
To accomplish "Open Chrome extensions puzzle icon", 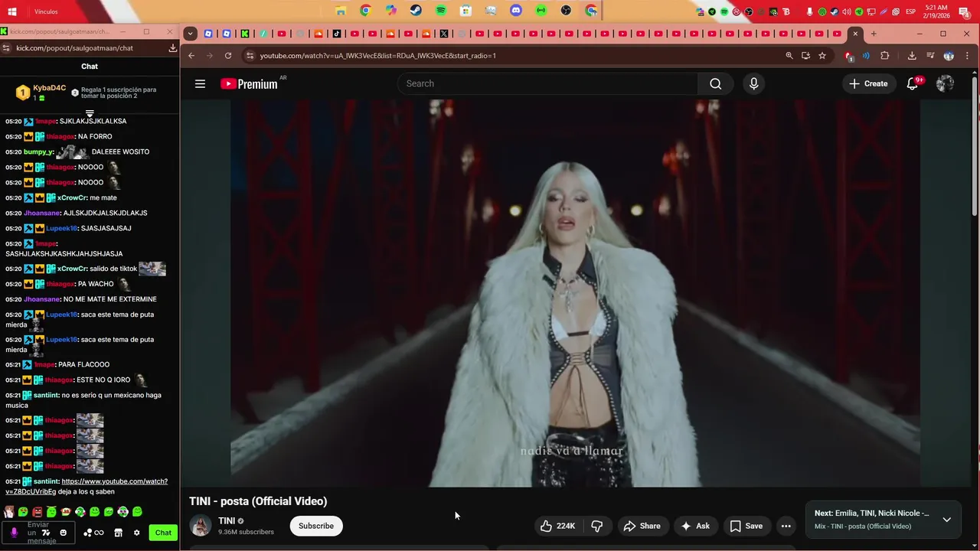I will pos(885,56).
